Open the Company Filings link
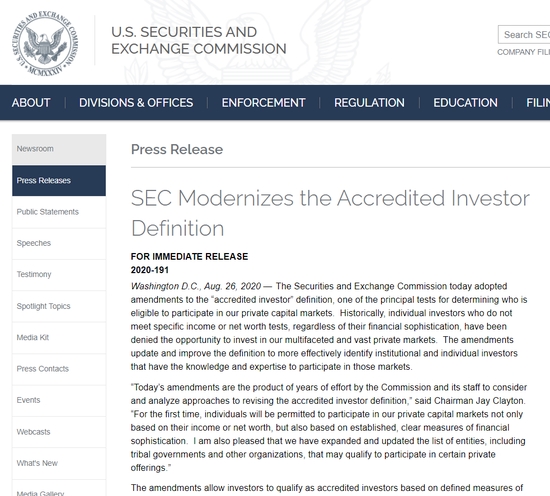 pyautogui.click(x=523, y=52)
